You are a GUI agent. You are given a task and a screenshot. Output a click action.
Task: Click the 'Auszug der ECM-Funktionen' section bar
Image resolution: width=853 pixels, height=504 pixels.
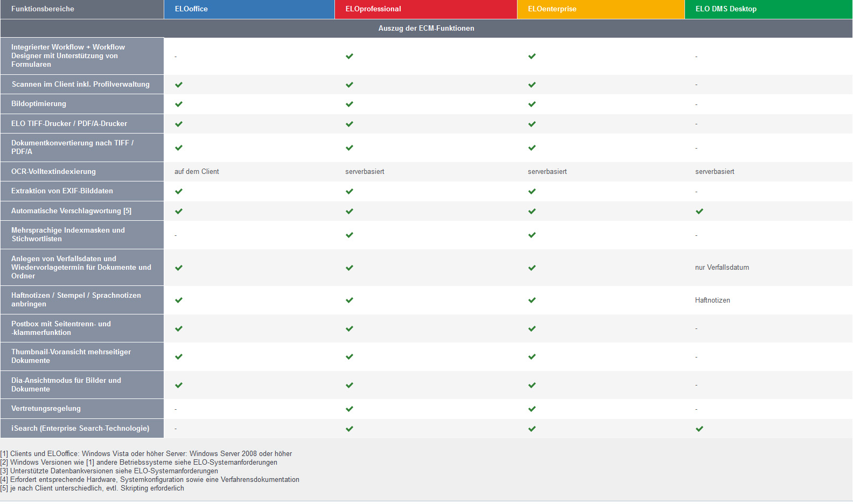point(426,29)
